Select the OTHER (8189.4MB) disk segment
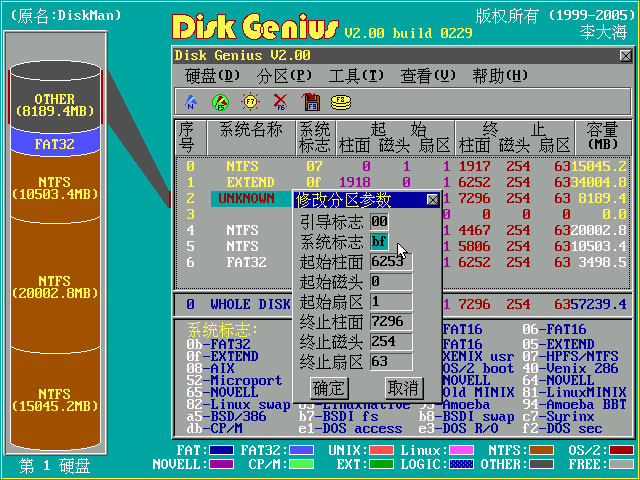 (x=55, y=104)
